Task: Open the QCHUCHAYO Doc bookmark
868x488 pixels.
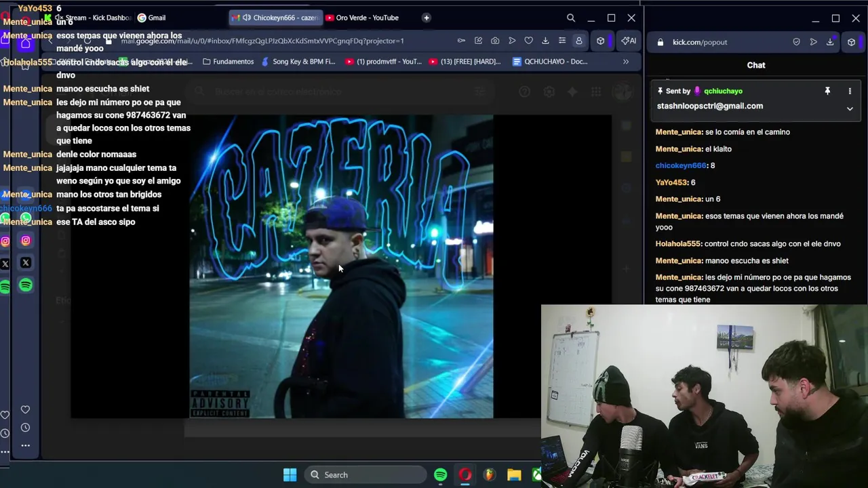Action: tap(550, 62)
